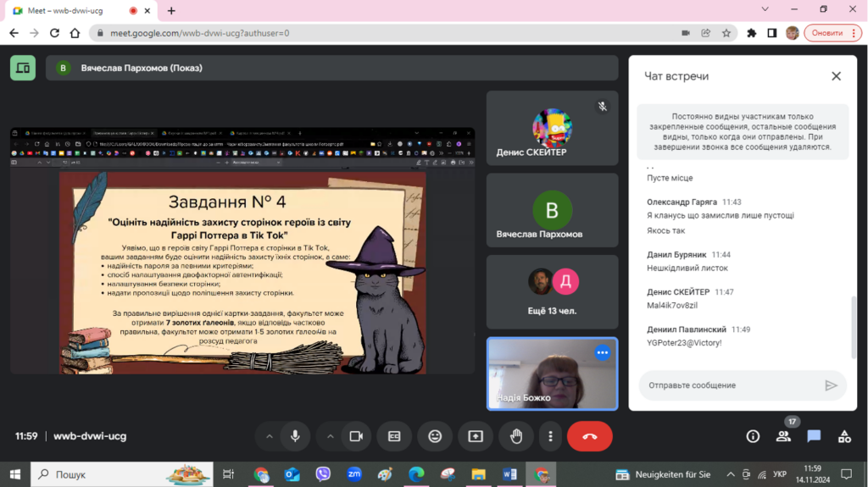
Task: Go back in browser
Action: [x=14, y=33]
